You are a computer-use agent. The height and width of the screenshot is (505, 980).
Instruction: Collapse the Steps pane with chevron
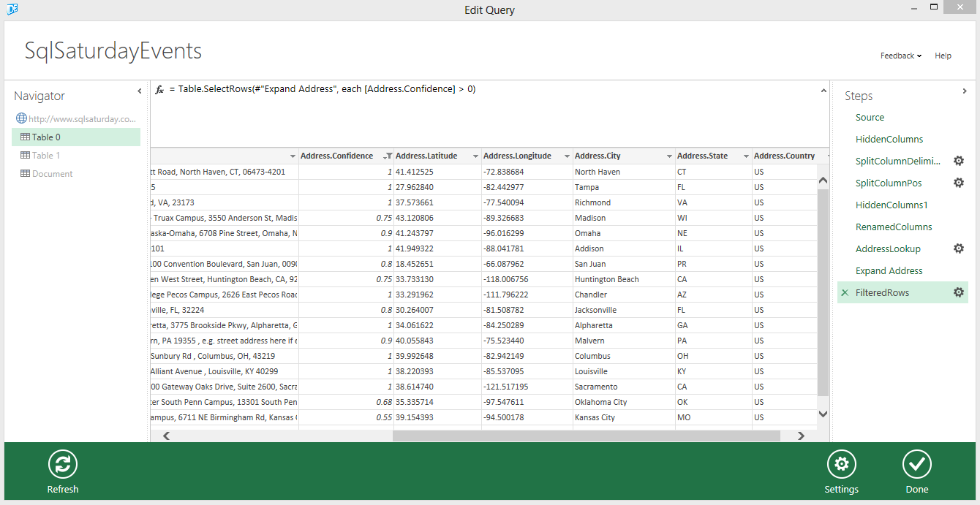pyautogui.click(x=965, y=91)
